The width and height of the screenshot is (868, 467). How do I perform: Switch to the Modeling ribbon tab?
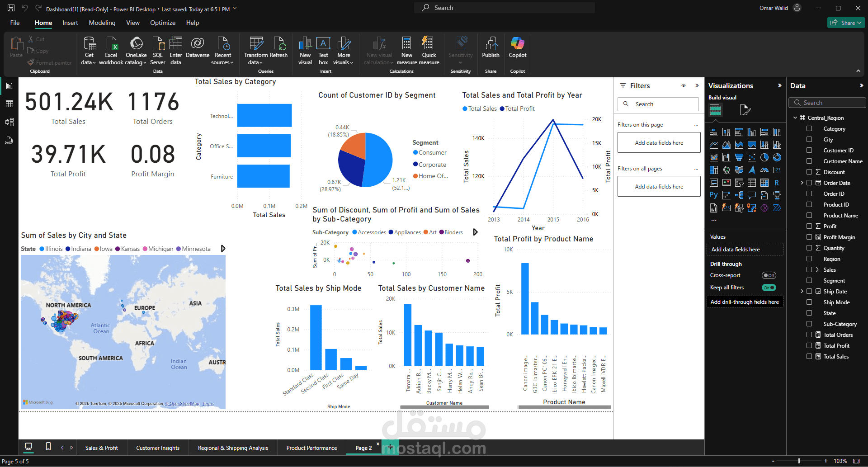102,23
